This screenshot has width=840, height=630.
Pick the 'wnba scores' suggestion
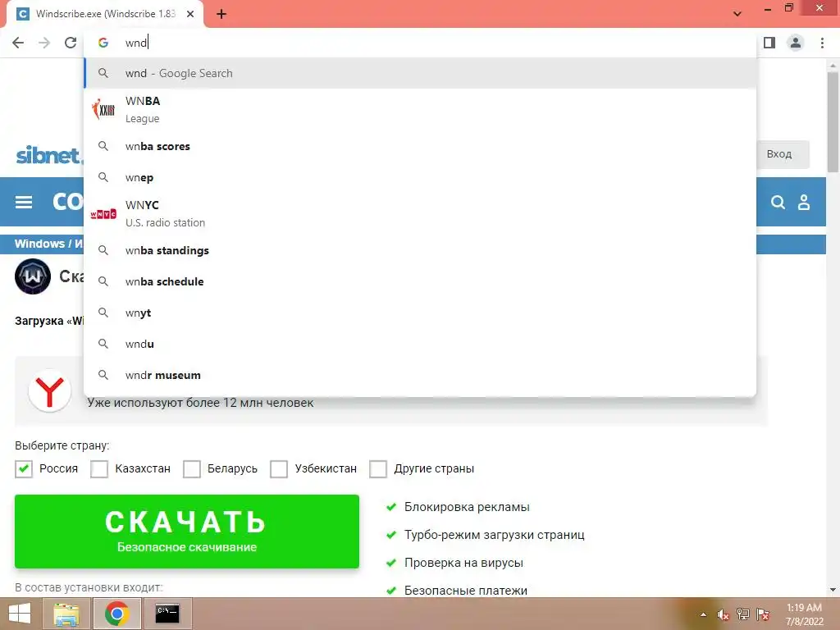pos(420,146)
